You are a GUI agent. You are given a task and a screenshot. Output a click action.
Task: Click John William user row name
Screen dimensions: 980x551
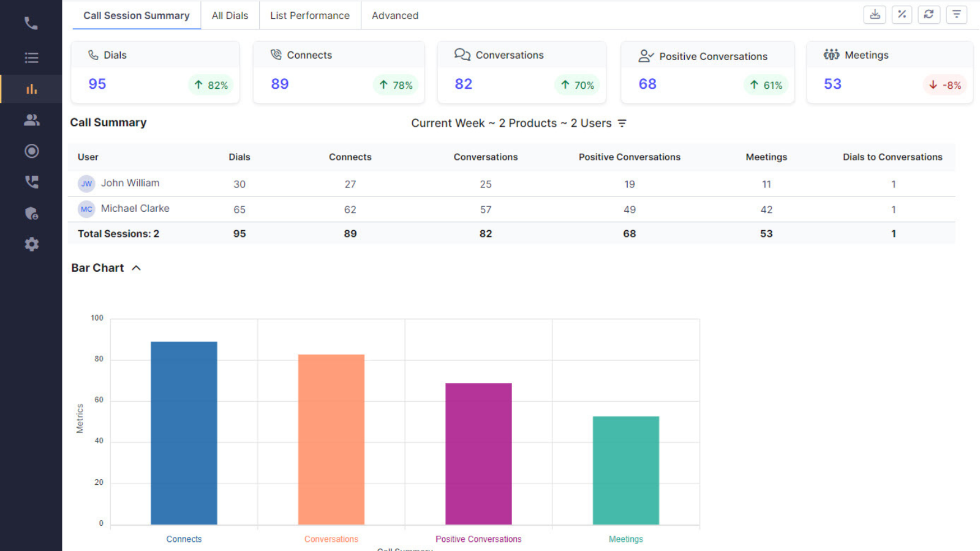130,183
